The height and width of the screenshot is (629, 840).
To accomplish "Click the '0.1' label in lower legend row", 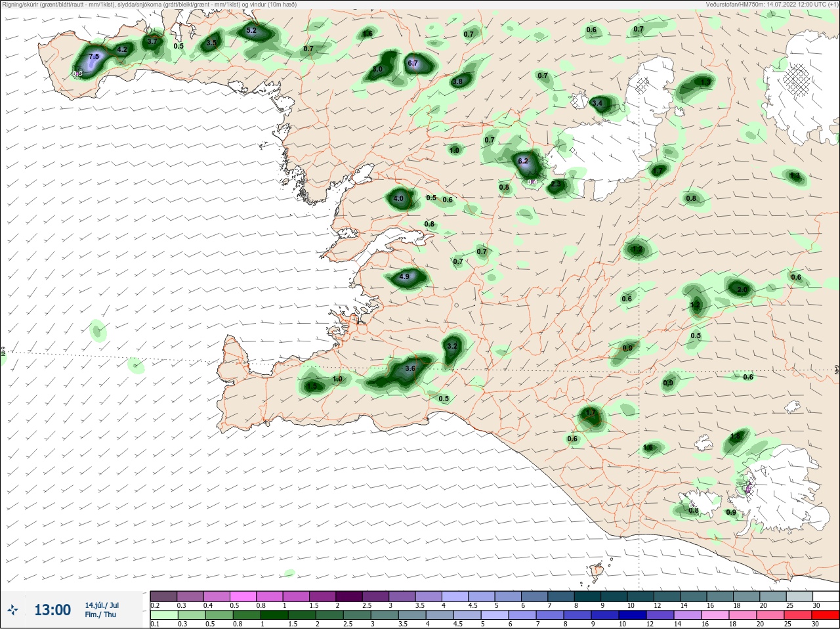I will coord(156,624).
